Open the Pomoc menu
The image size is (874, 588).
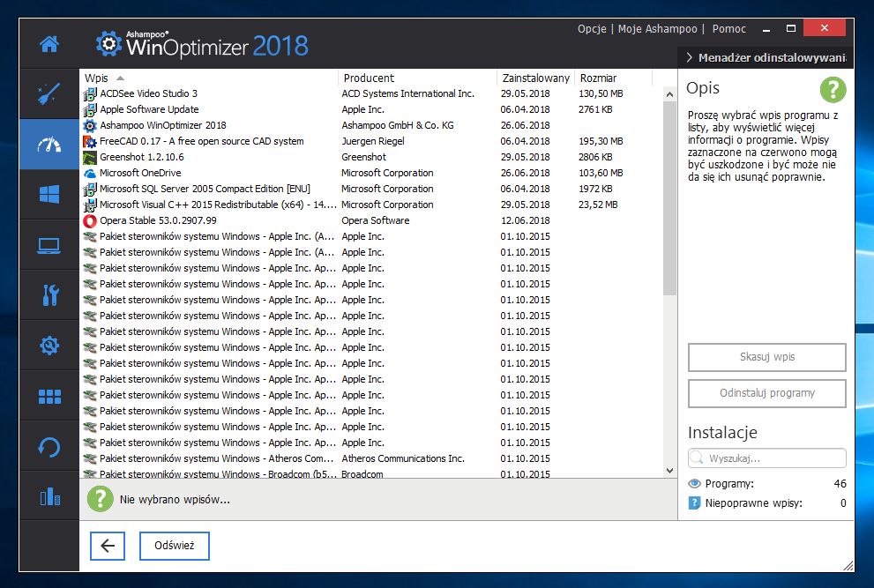(x=728, y=28)
